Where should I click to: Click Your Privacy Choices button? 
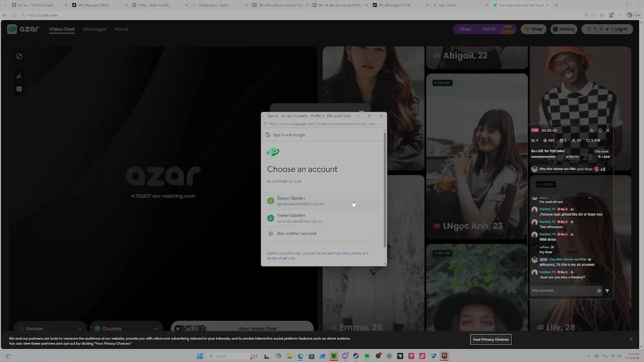[491, 339]
